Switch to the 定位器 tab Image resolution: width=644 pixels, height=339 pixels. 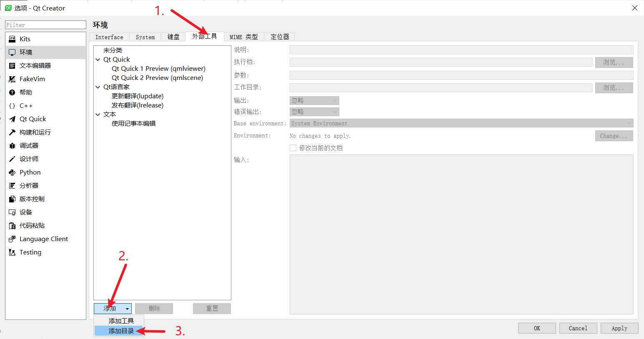(x=280, y=37)
